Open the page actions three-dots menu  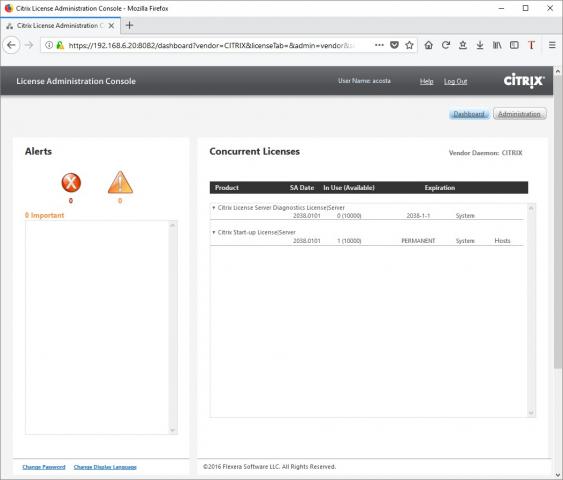click(x=379, y=45)
